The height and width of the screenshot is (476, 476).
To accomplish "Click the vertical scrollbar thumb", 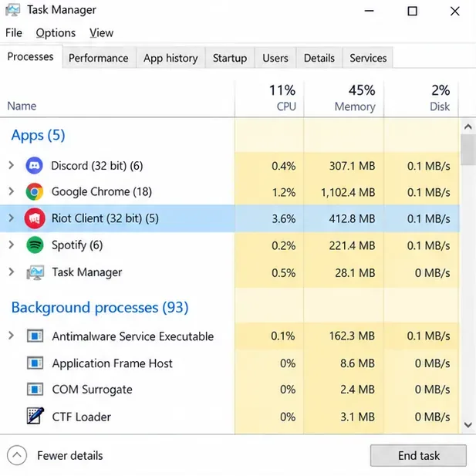I will [x=468, y=150].
